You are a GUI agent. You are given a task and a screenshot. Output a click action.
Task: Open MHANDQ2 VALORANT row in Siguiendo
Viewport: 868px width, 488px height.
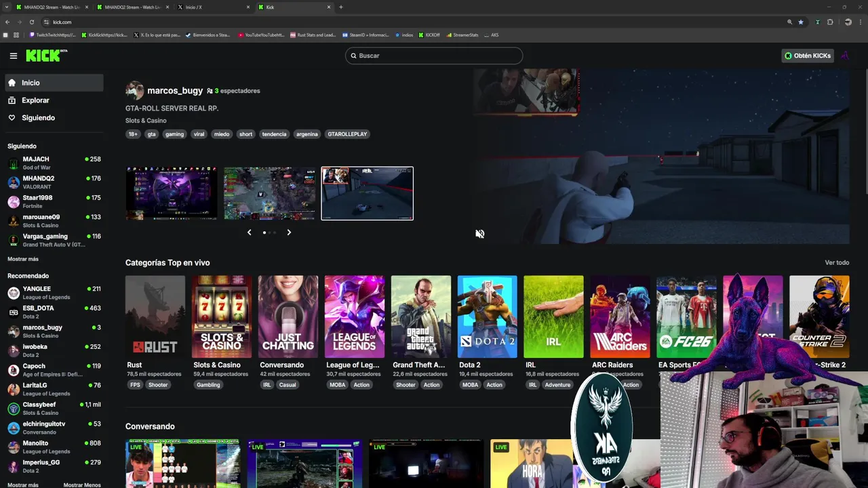[x=54, y=182]
